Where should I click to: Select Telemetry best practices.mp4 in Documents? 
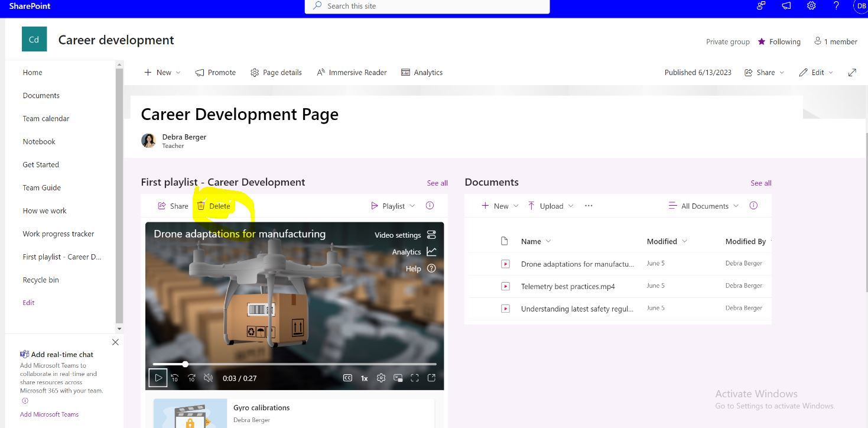pos(568,286)
